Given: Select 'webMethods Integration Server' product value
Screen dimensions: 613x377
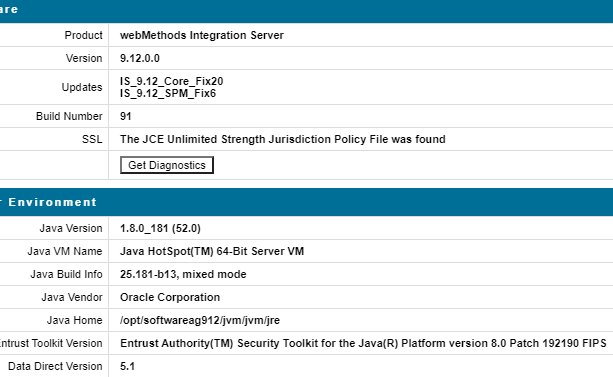Looking at the screenshot, I should (202, 35).
